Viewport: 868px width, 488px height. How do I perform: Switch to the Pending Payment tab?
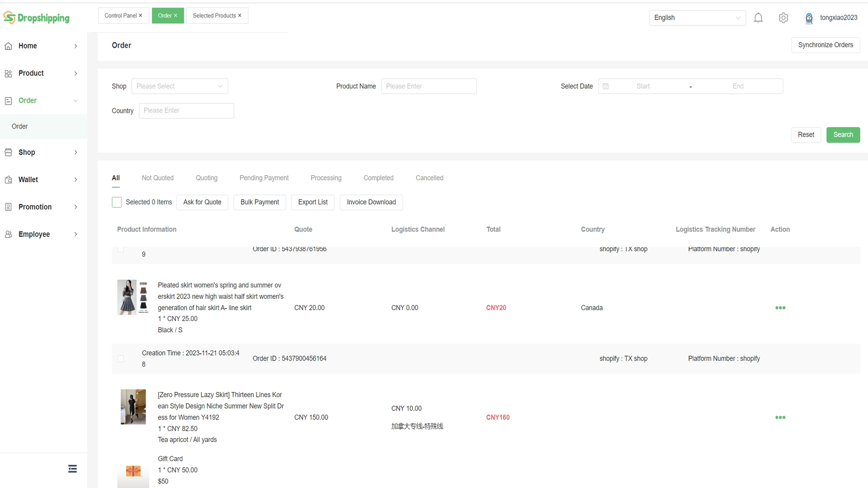pyautogui.click(x=264, y=178)
